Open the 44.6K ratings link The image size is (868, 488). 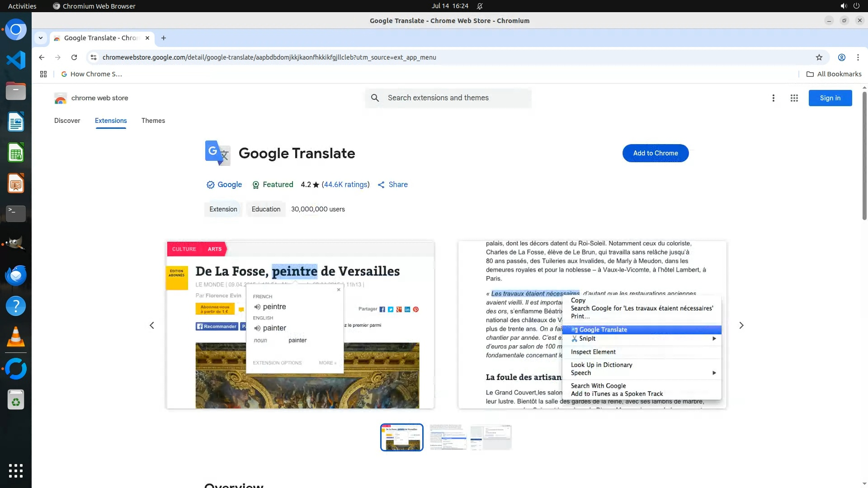point(345,184)
